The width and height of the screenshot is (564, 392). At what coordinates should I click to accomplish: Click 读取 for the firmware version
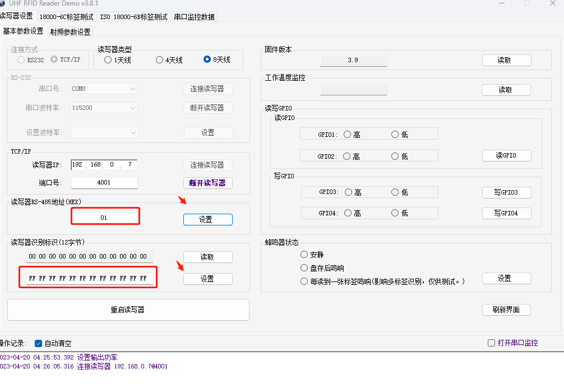pos(506,60)
